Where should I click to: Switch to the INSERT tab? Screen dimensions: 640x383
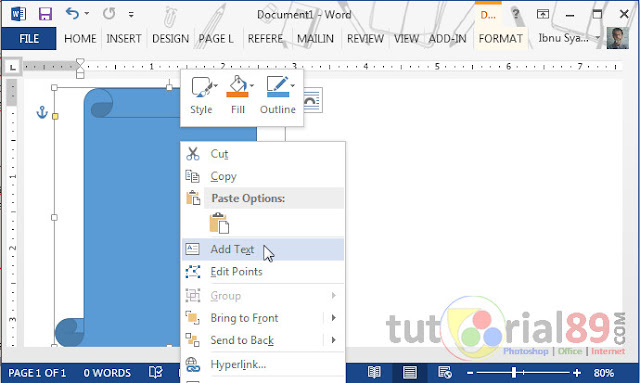[x=124, y=39]
